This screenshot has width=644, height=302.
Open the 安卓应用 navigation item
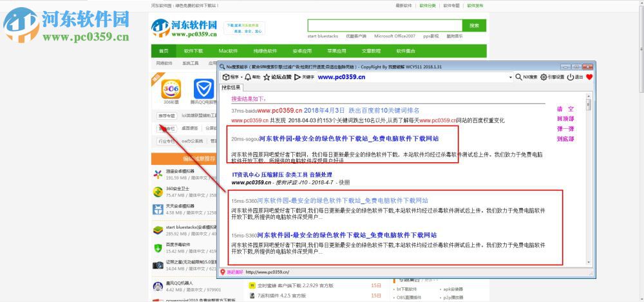tap(302, 52)
